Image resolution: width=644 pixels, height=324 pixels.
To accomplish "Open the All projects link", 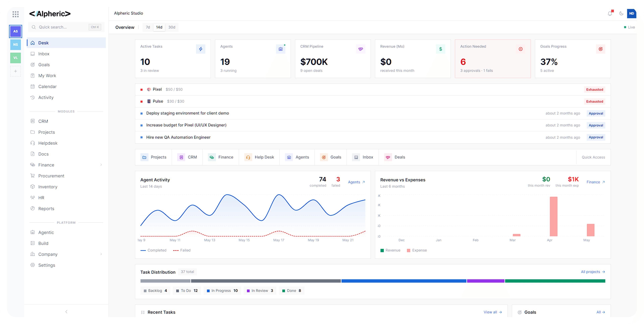I will [x=593, y=272].
